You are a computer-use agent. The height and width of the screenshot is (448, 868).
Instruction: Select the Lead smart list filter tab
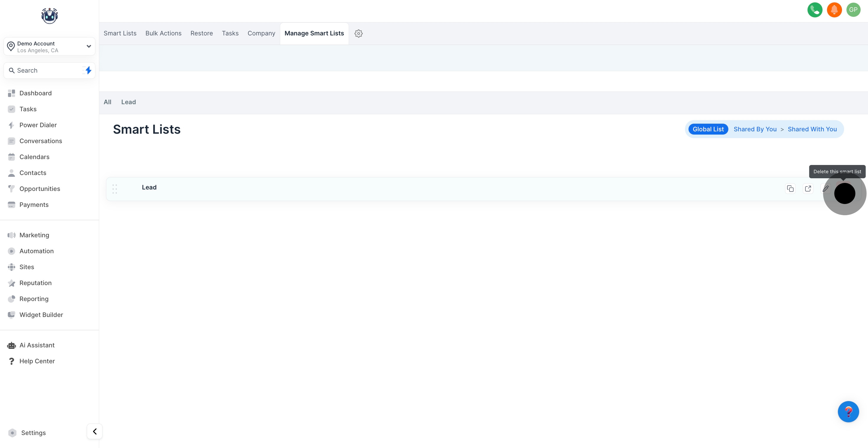click(128, 102)
